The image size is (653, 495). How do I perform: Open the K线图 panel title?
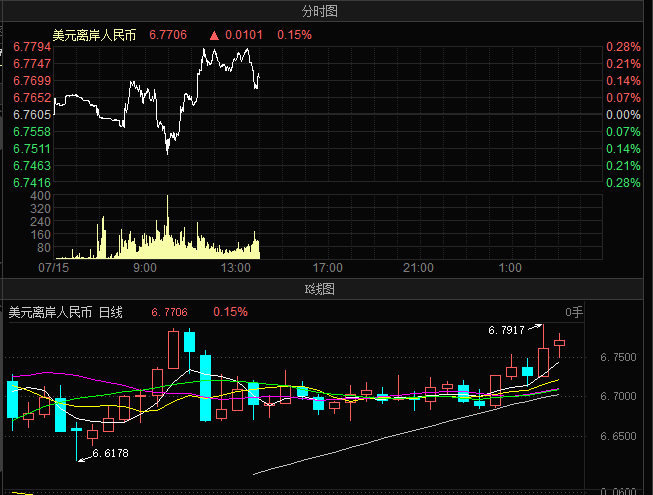pyautogui.click(x=326, y=289)
